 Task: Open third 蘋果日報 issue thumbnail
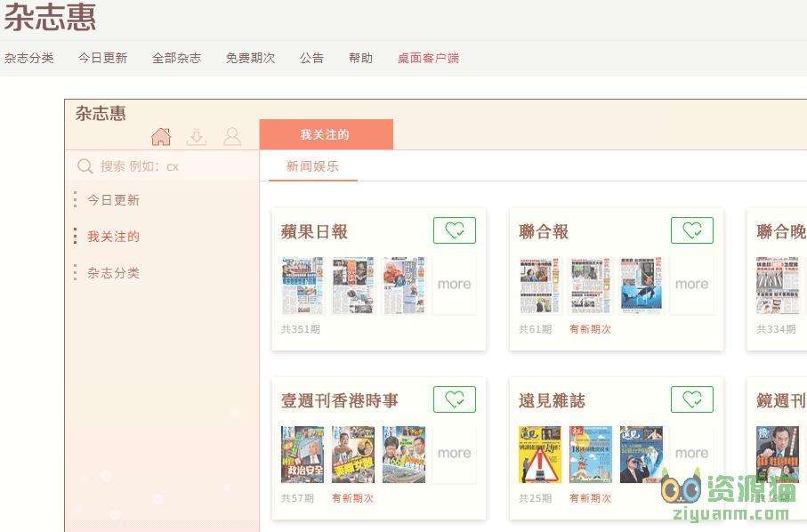(404, 286)
